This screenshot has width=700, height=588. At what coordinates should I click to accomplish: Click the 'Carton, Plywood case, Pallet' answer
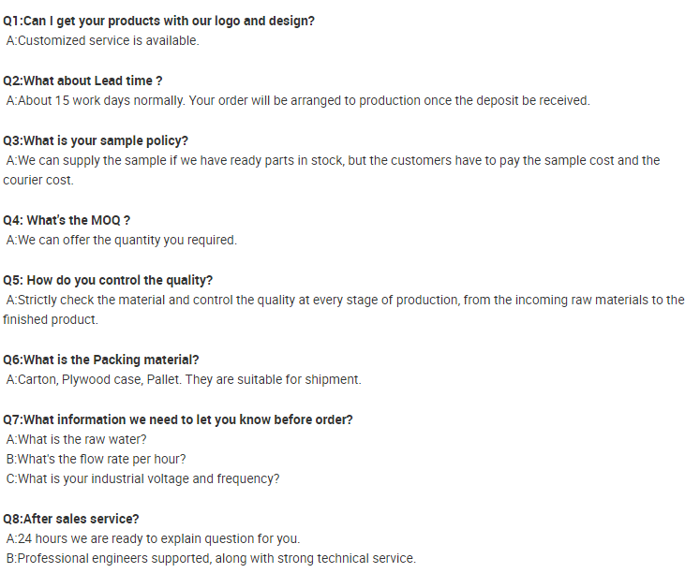(x=183, y=379)
